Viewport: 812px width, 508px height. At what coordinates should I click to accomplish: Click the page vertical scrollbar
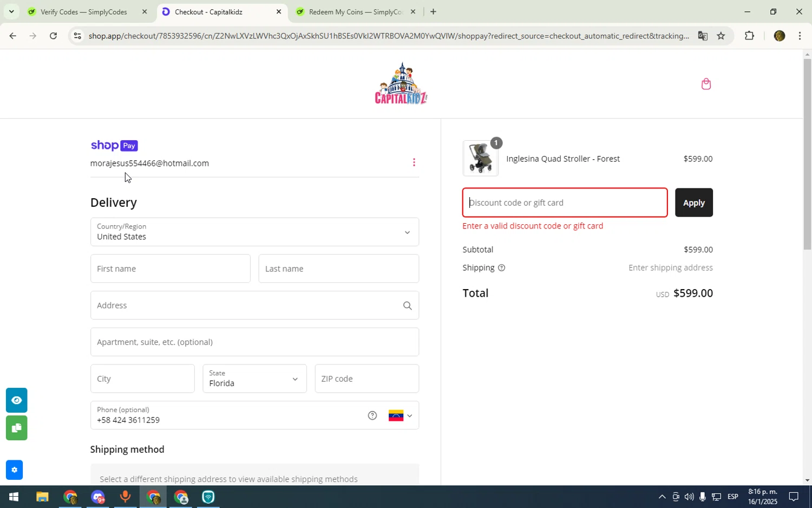tap(807, 154)
